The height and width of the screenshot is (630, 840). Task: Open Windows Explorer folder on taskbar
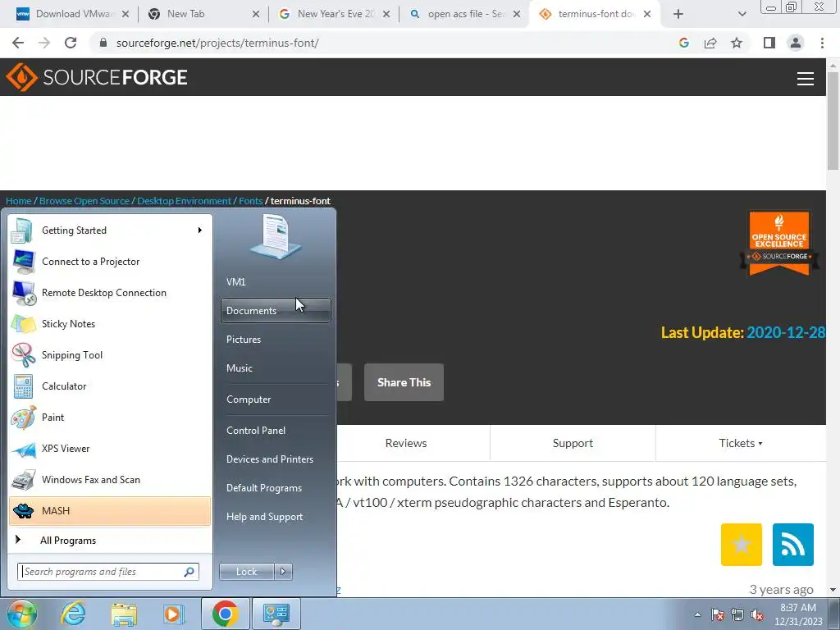[x=124, y=614]
